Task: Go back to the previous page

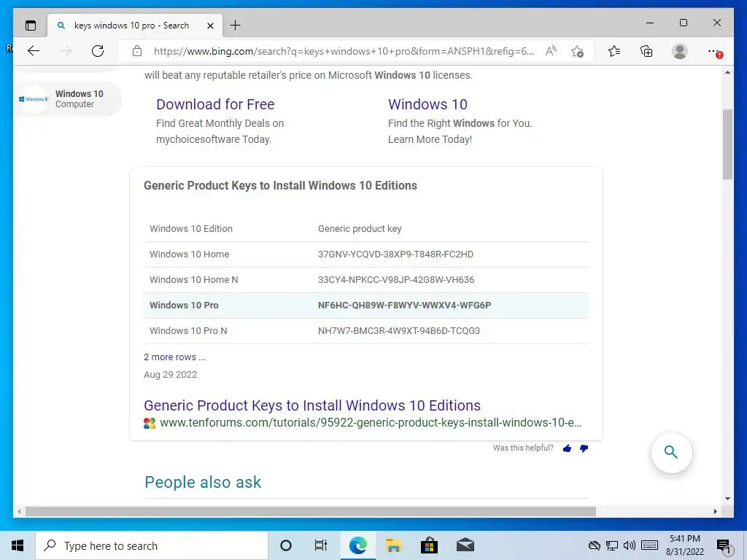Action: click(34, 51)
